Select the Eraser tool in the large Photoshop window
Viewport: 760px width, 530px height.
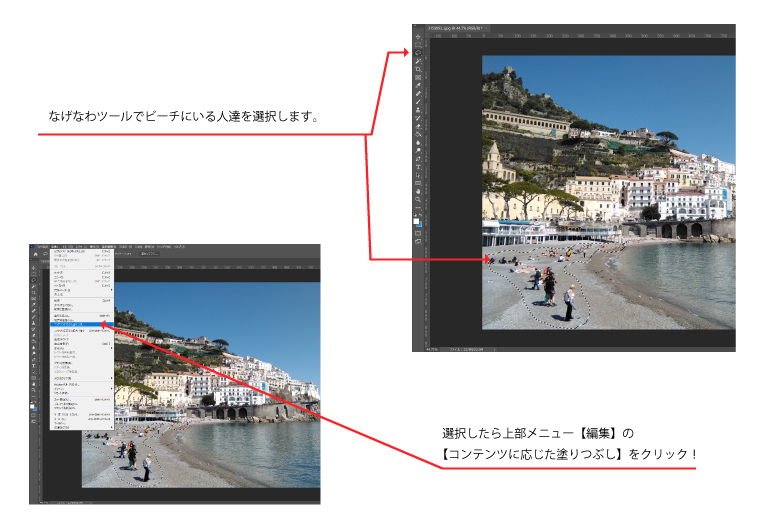tap(418, 126)
